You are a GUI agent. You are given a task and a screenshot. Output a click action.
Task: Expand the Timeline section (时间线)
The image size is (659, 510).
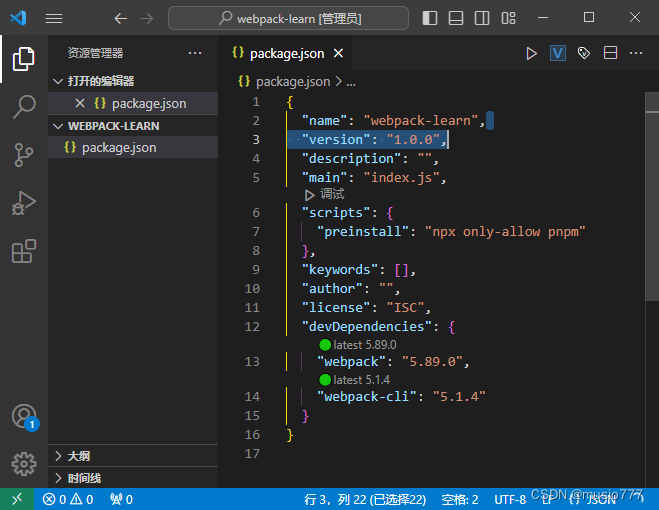pos(133,478)
